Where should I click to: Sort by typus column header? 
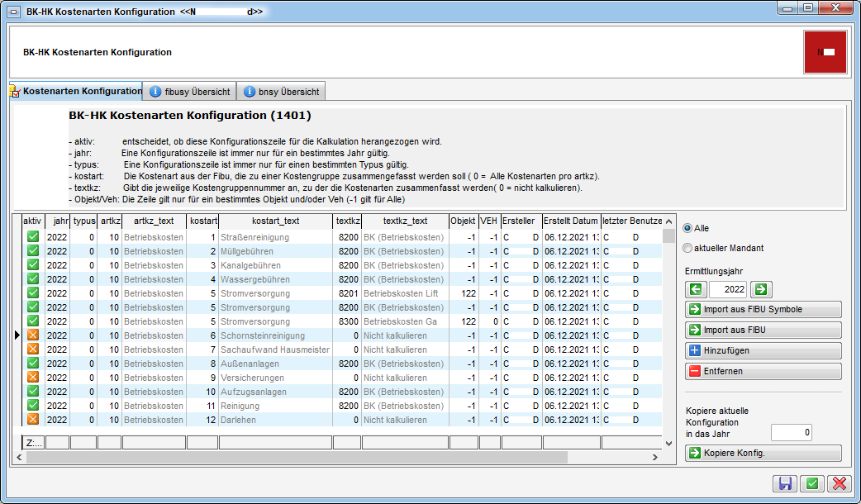(x=84, y=221)
